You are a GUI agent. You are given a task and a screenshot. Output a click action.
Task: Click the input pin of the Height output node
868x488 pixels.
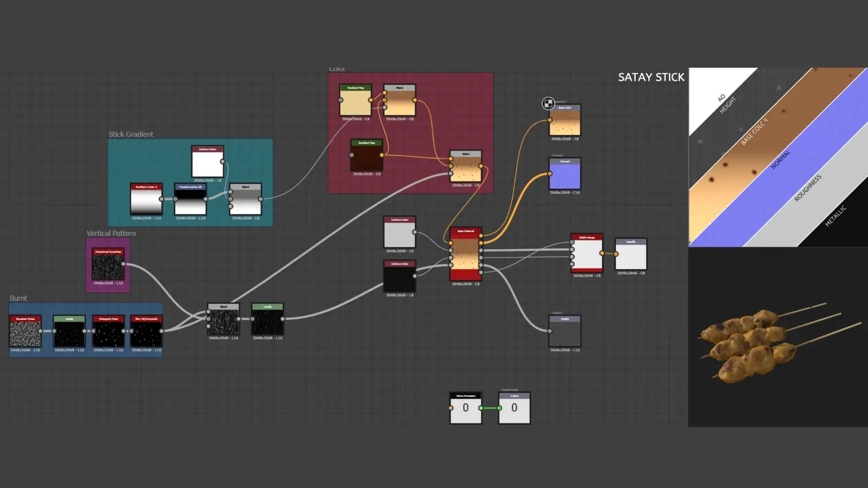click(550, 331)
